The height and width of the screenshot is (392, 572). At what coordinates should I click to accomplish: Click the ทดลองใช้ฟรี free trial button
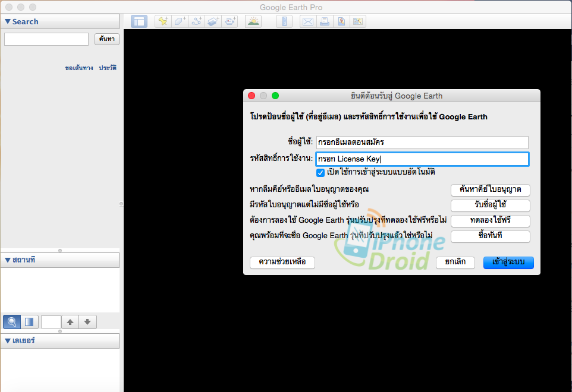tap(491, 221)
